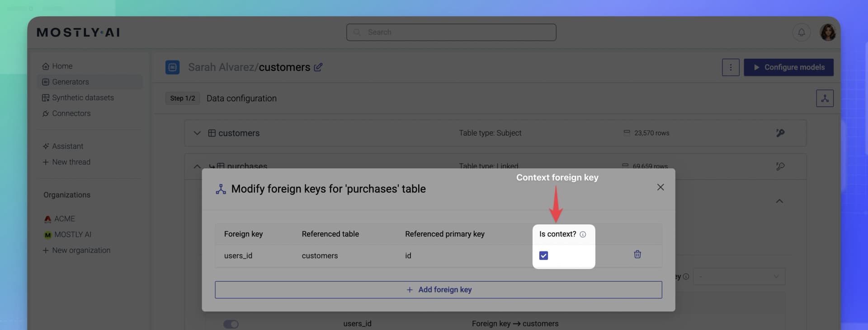Click the Add foreign key button

click(x=438, y=290)
